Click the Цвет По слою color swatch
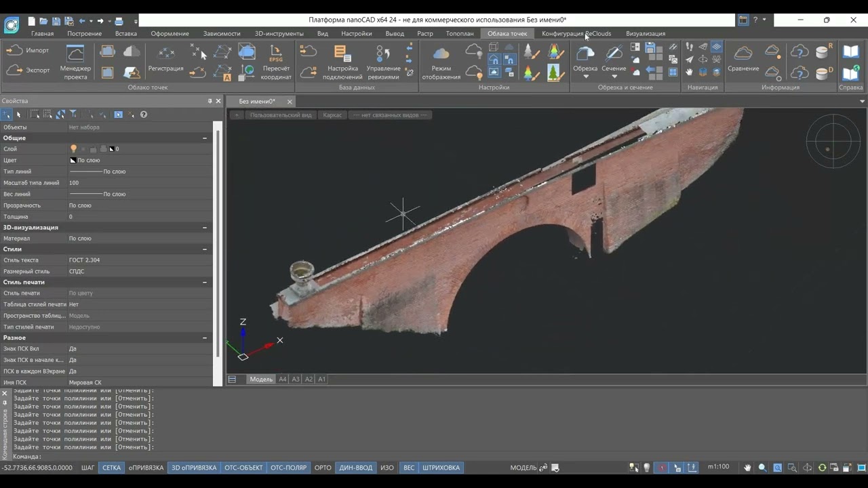 click(73, 161)
